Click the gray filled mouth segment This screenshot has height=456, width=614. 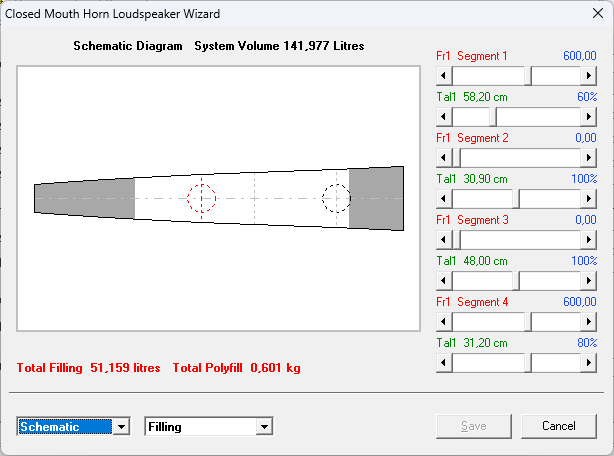[x=376, y=198]
